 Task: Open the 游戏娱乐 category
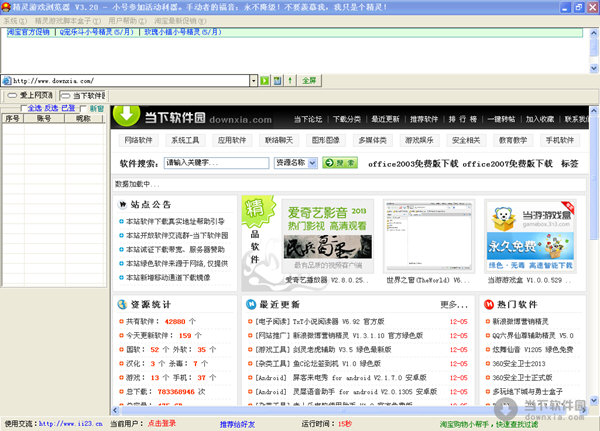(419, 140)
